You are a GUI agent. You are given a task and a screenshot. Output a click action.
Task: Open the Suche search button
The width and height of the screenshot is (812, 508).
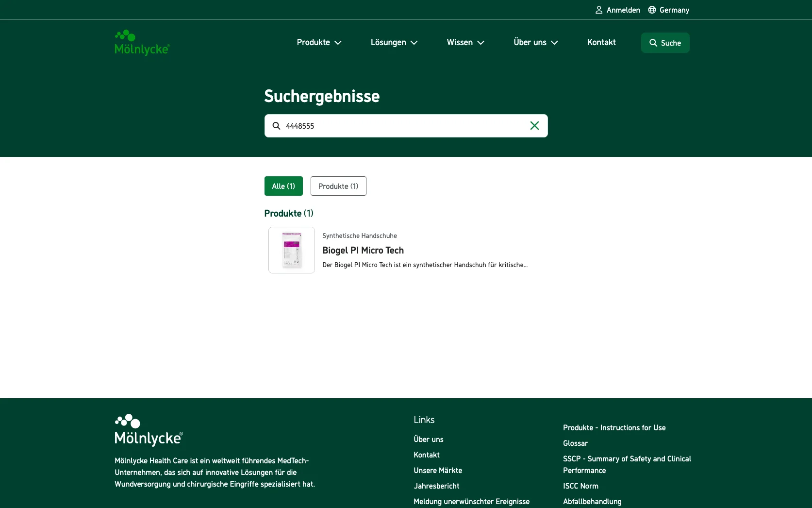665,43
